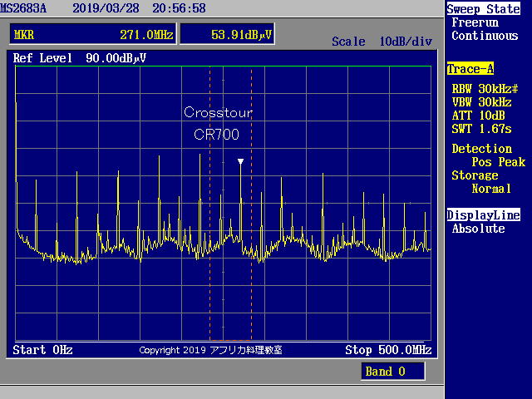
Task: Click the Detection label
Action: click(482, 149)
